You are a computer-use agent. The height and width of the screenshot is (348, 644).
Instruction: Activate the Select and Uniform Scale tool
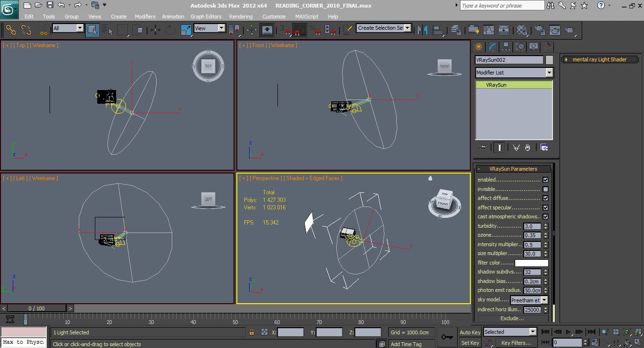185,30
